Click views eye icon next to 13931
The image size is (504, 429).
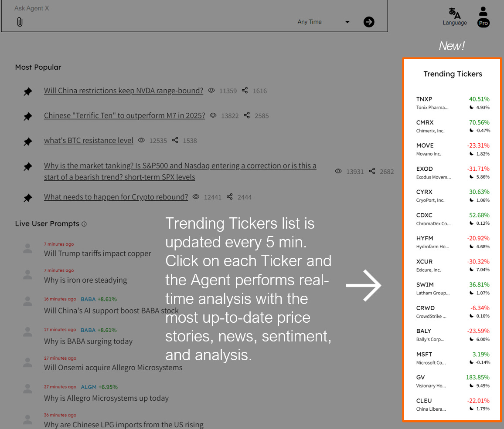click(x=338, y=171)
